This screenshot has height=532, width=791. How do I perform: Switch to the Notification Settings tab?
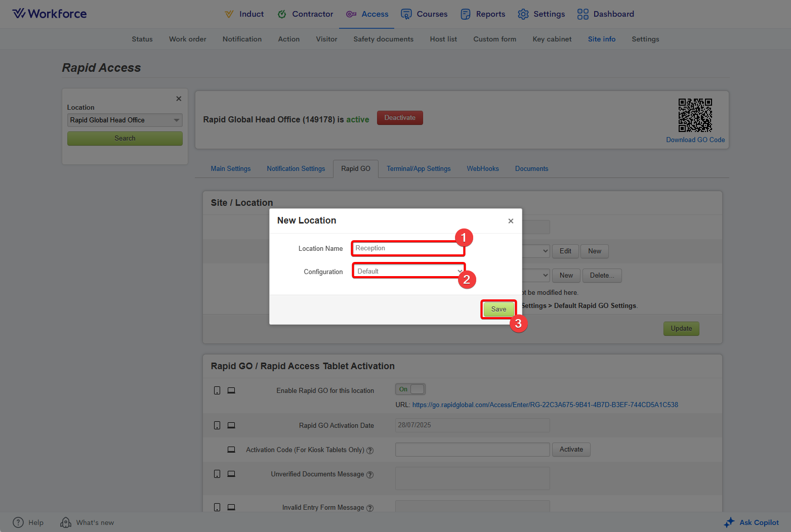(296, 169)
